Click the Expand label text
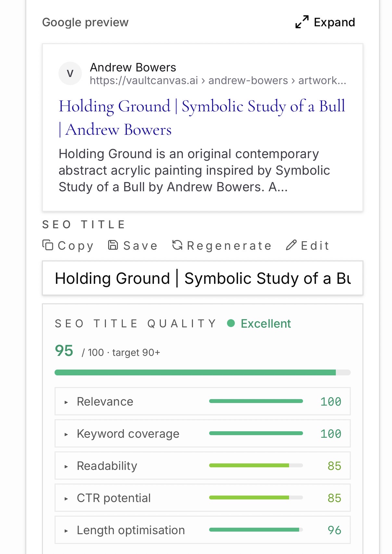 (334, 22)
